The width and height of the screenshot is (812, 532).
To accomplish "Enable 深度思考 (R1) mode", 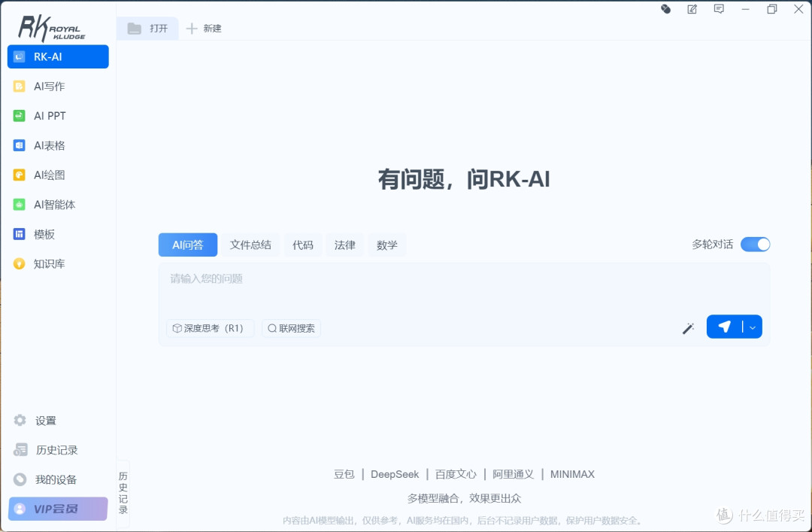I will tap(211, 328).
